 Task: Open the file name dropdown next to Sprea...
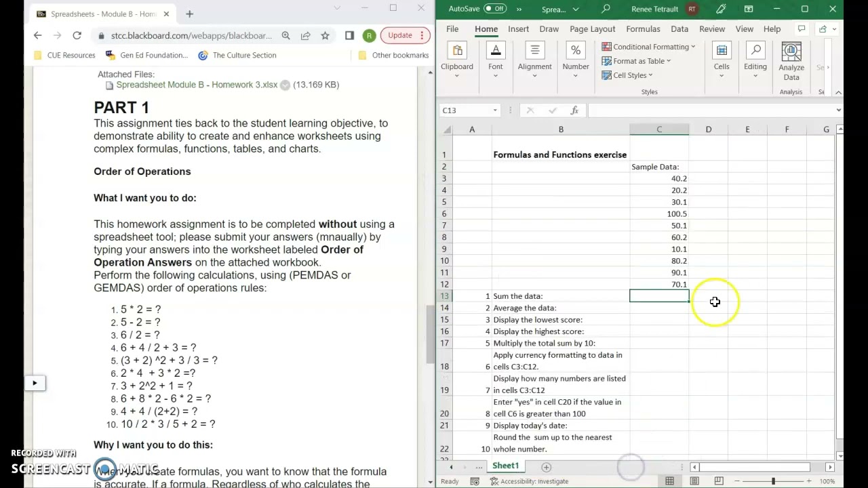[x=576, y=9]
